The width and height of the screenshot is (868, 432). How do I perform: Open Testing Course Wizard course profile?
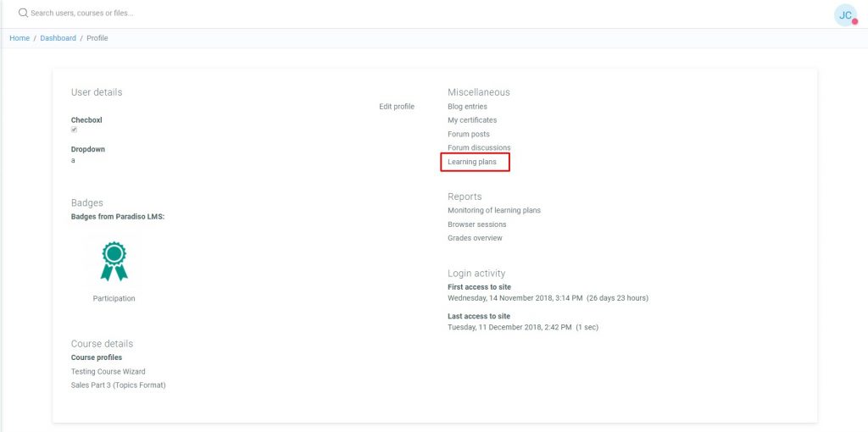tap(108, 372)
